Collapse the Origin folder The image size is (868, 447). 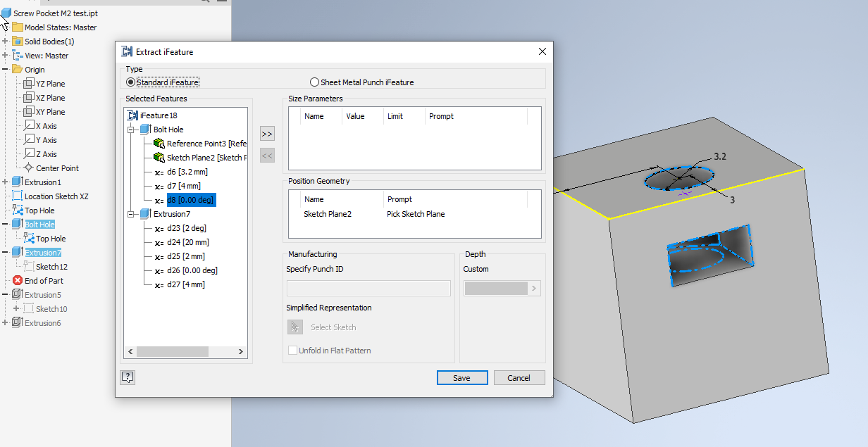click(x=5, y=70)
